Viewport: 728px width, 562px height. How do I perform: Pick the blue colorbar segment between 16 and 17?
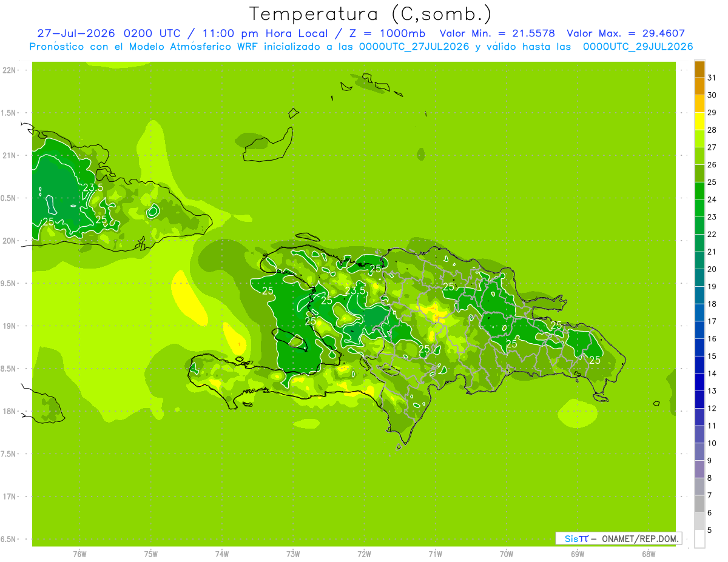pyautogui.click(x=699, y=330)
